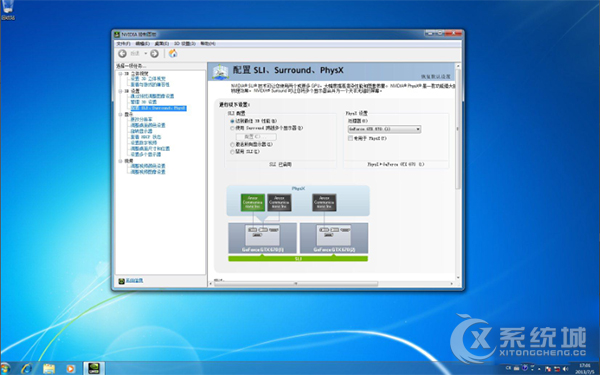Click the vertical scrollbar thumb
The width and height of the screenshot is (600, 375).
pos(458,129)
